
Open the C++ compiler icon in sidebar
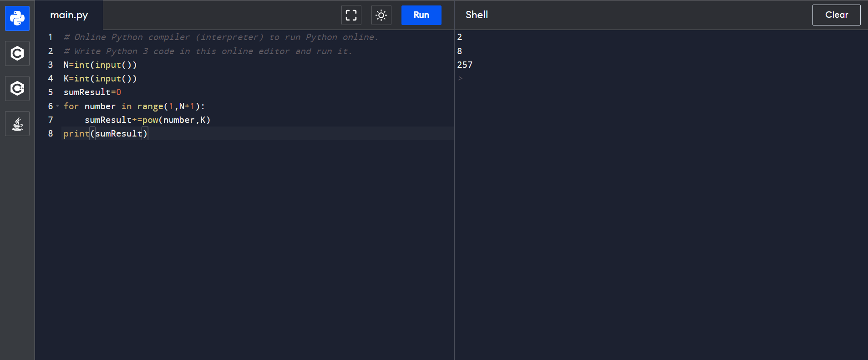(x=17, y=88)
